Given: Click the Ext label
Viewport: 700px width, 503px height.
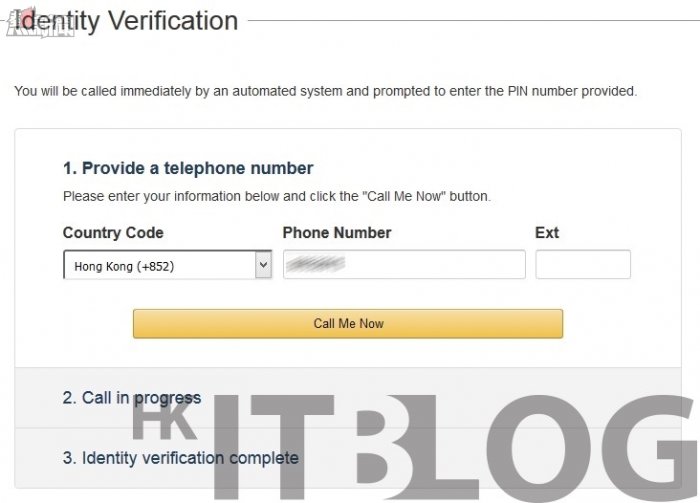Looking at the screenshot, I should (547, 233).
